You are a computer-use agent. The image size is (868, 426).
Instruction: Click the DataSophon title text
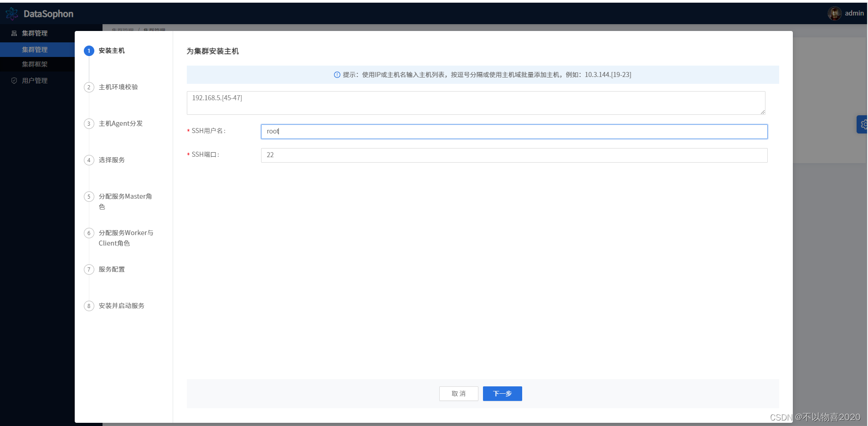(48, 14)
